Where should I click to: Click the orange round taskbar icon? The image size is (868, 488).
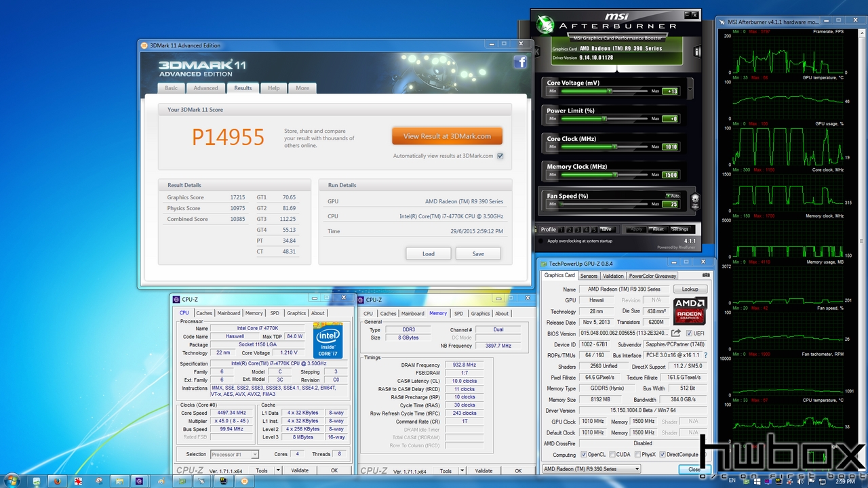tap(244, 481)
